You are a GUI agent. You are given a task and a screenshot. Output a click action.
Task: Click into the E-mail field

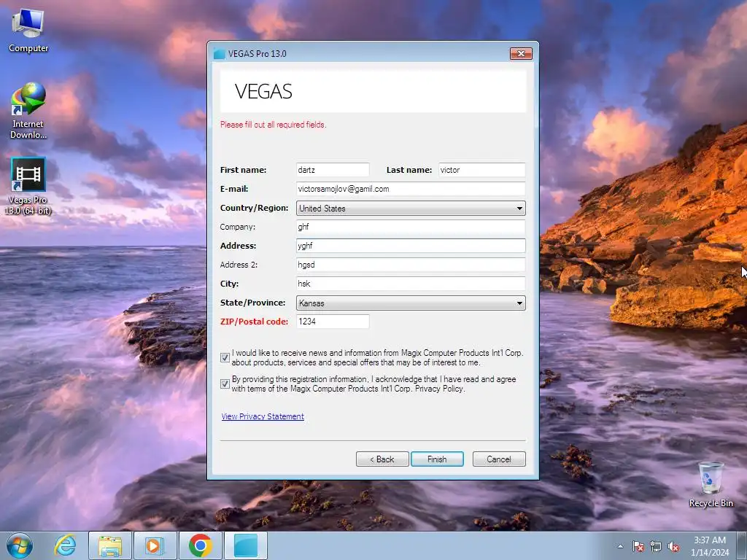tap(411, 189)
